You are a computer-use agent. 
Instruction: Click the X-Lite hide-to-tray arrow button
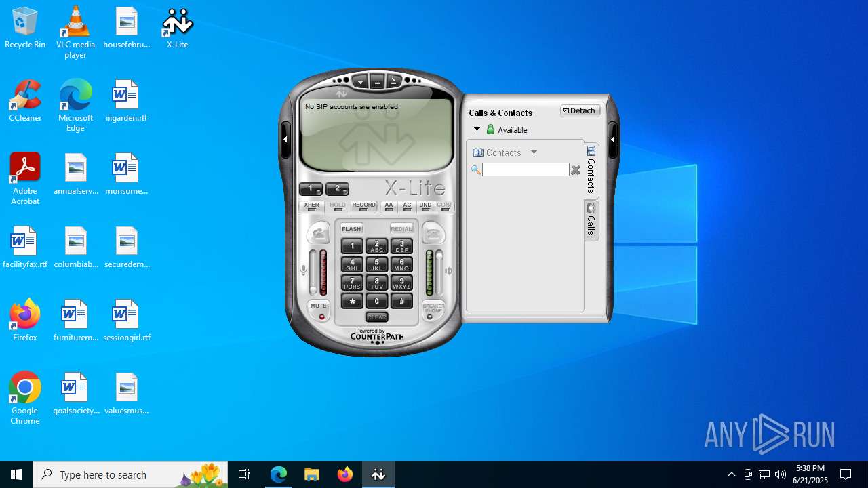(393, 81)
